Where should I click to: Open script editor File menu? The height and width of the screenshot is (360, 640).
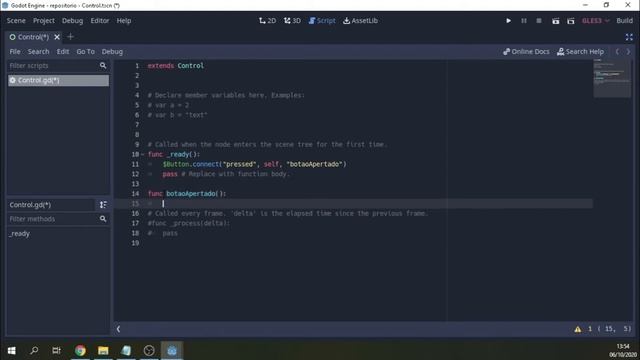click(15, 51)
